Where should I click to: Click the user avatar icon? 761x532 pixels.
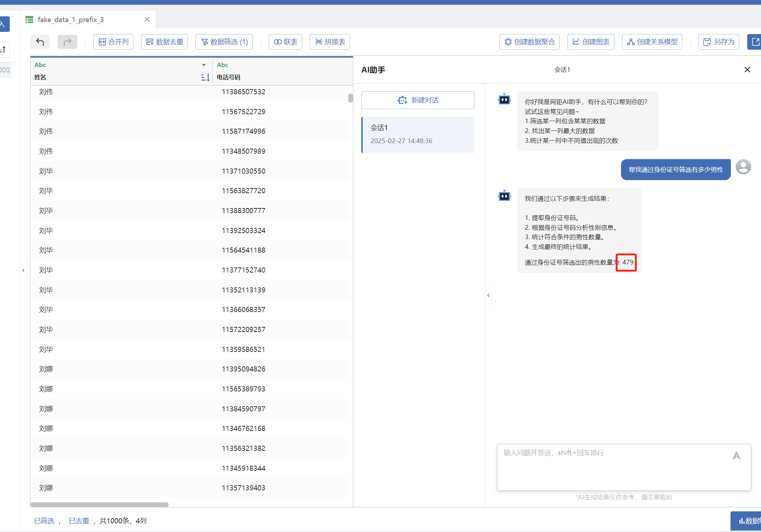743,167
